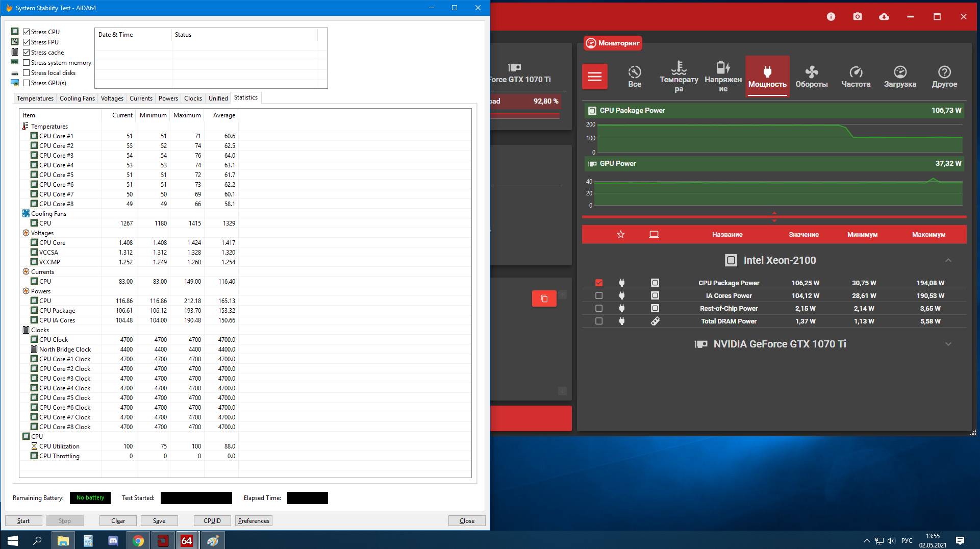Image resolution: width=980 pixels, height=549 pixels.
Task: Open the Другое tab
Action: pyautogui.click(x=944, y=77)
